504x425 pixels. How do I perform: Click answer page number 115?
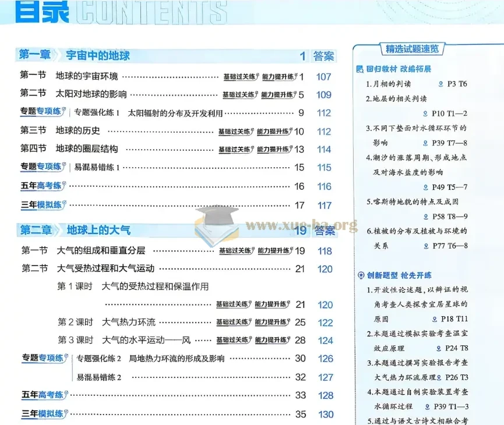[x=324, y=167]
